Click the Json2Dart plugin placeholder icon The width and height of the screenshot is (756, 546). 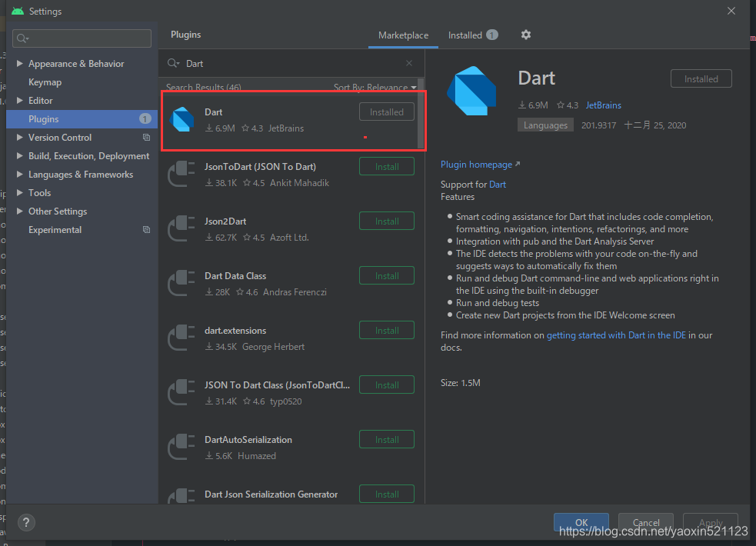tap(182, 228)
